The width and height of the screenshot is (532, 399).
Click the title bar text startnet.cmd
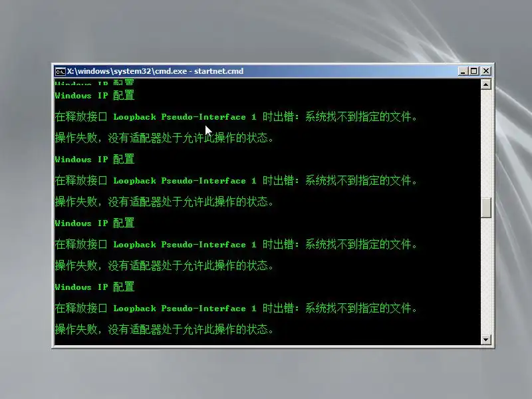219,71
